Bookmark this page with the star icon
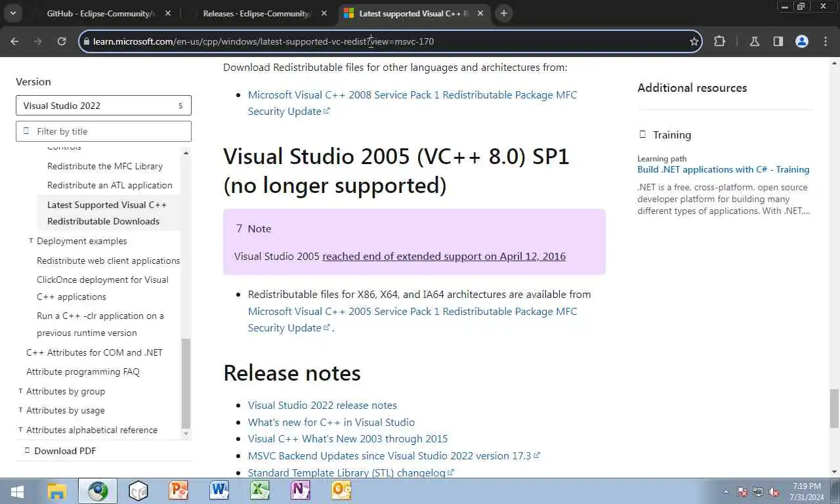This screenshot has height=504, width=840. pos(694,41)
